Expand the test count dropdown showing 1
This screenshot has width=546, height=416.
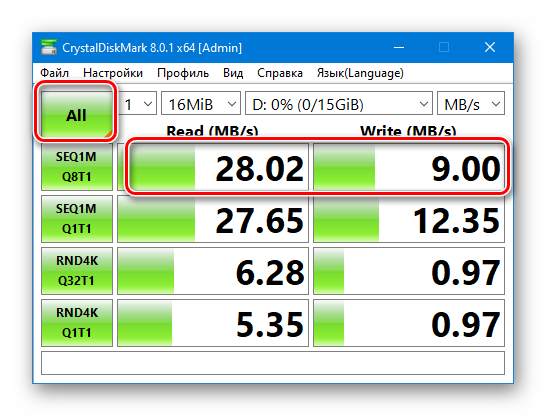click(x=138, y=103)
